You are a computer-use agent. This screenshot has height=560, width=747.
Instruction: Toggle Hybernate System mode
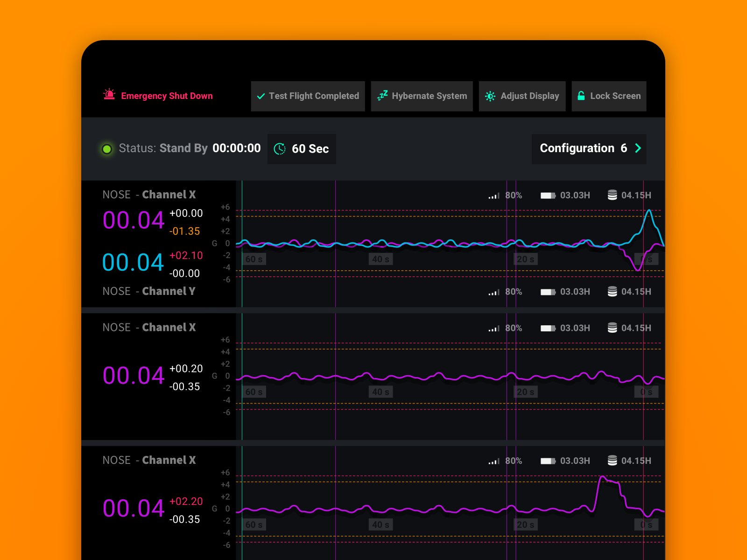point(422,96)
